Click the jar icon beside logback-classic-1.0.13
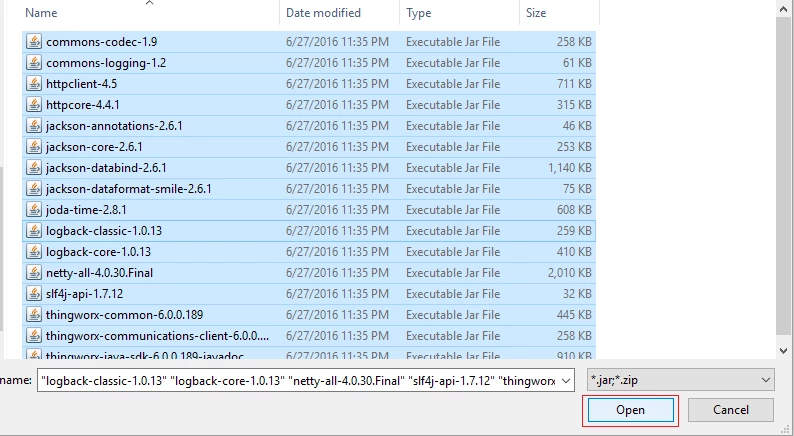Viewport: 794px width, 436px height. pos(34,231)
